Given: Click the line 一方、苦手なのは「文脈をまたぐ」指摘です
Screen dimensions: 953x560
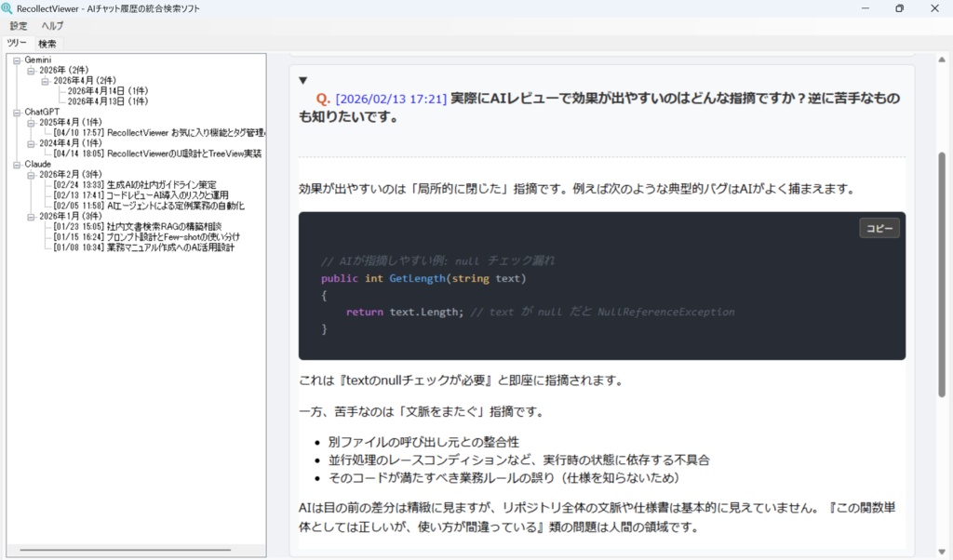Looking at the screenshot, I should pyautogui.click(x=422, y=412).
